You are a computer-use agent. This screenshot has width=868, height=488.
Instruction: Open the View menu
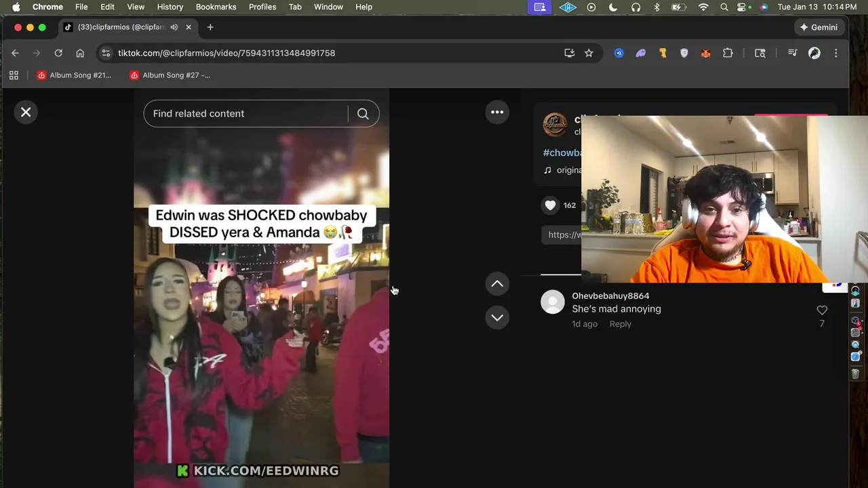click(136, 7)
